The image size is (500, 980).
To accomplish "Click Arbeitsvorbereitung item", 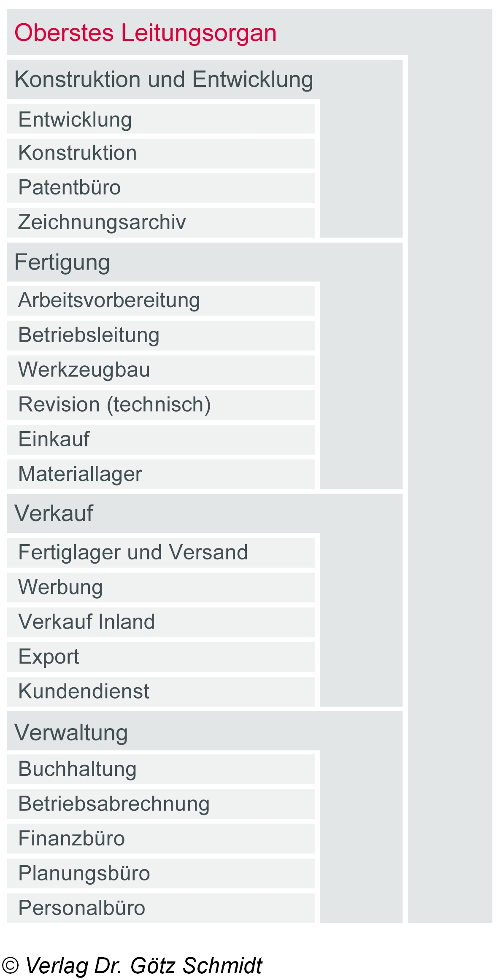I will click(x=109, y=301).
